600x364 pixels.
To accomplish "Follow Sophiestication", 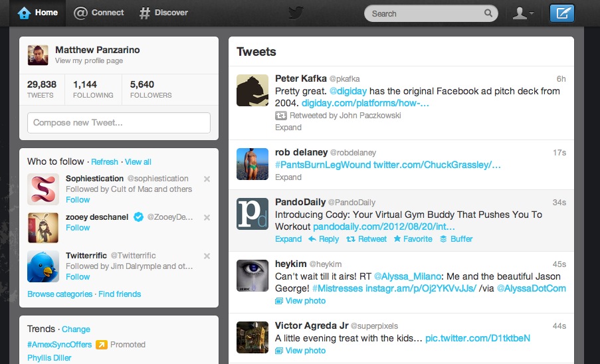I will [78, 200].
